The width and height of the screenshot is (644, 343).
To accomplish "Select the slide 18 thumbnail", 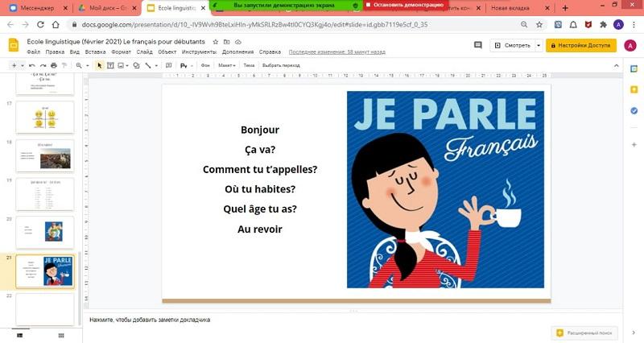I will [45, 155].
